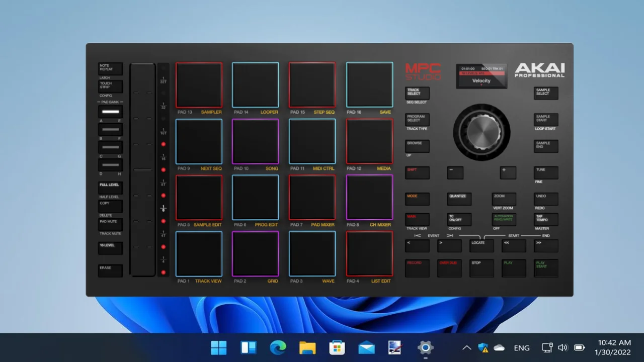Open the MAIN view button
This screenshot has width=644, height=362.
coord(417,220)
